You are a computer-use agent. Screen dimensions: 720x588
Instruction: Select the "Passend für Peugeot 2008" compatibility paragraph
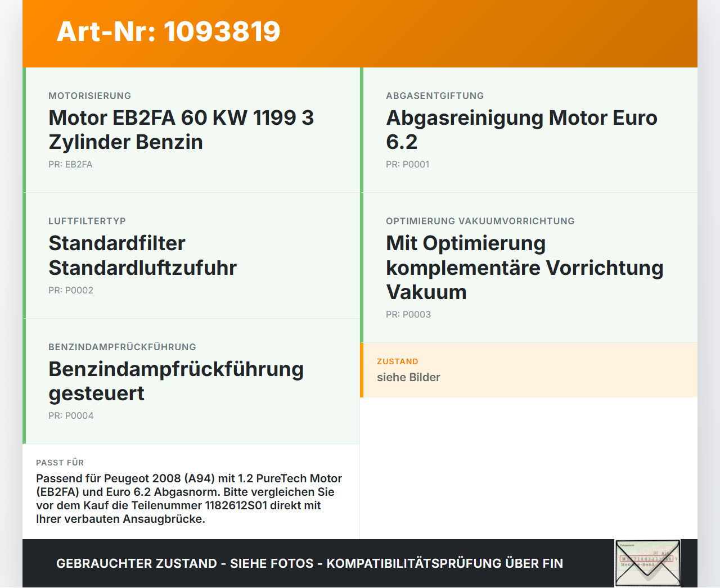point(189,499)
